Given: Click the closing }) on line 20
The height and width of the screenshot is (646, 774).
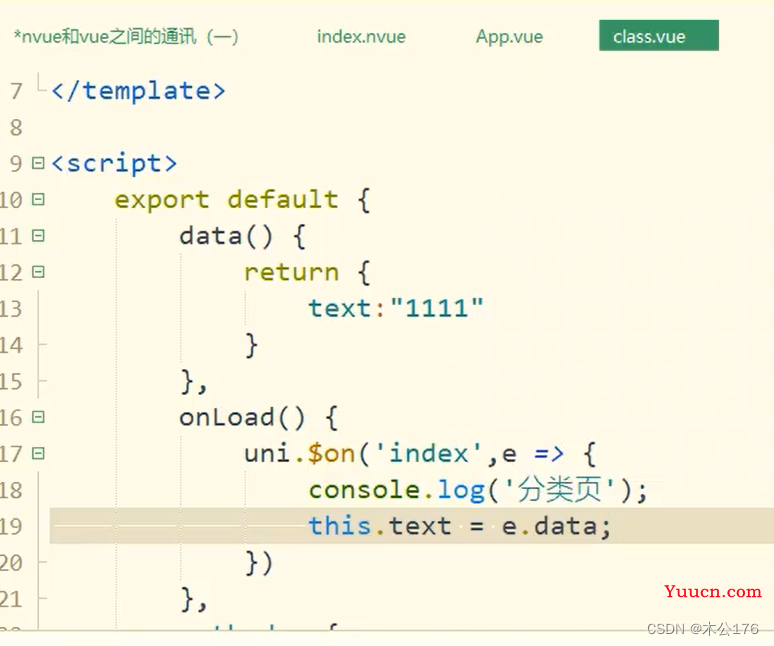Looking at the screenshot, I should point(259,563).
